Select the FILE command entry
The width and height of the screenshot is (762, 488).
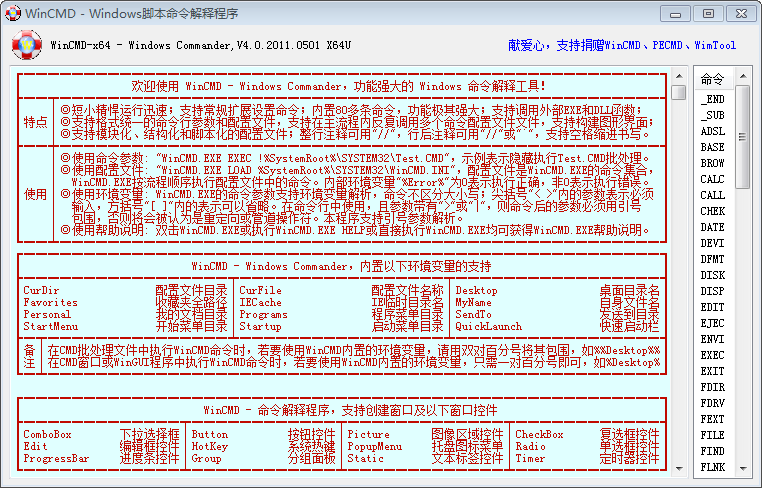click(712, 435)
